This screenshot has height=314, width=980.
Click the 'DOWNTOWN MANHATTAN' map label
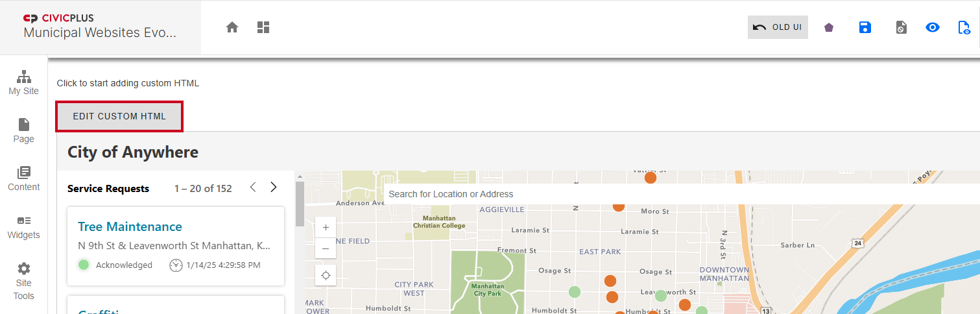point(724,274)
